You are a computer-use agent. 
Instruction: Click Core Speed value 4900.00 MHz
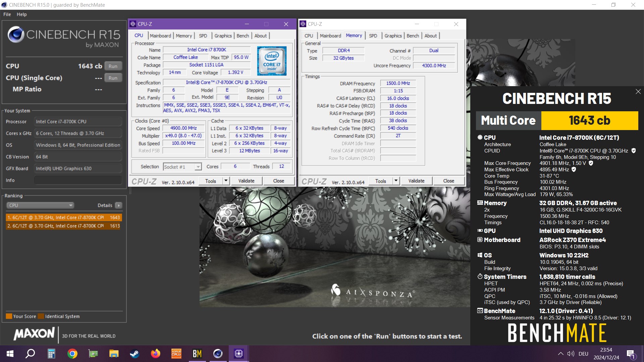click(x=183, y=128)
